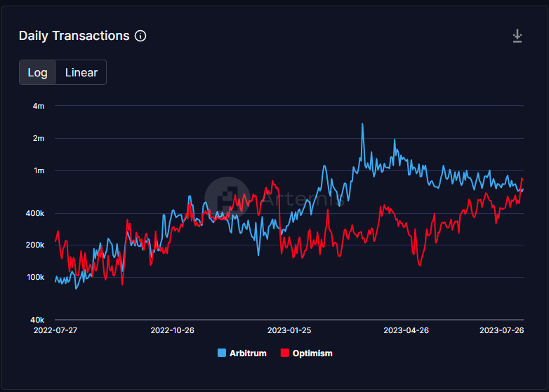Click the blue Arbitrum legend swatch

[x=222, y=353]
